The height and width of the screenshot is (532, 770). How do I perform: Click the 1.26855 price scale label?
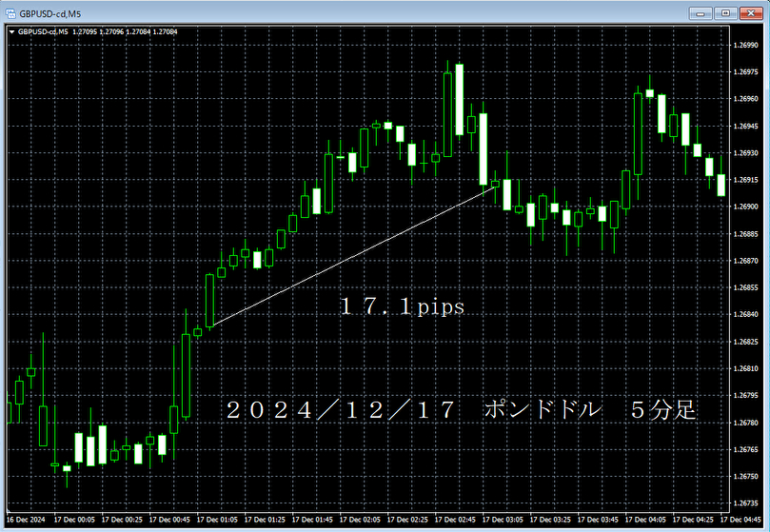745,287
